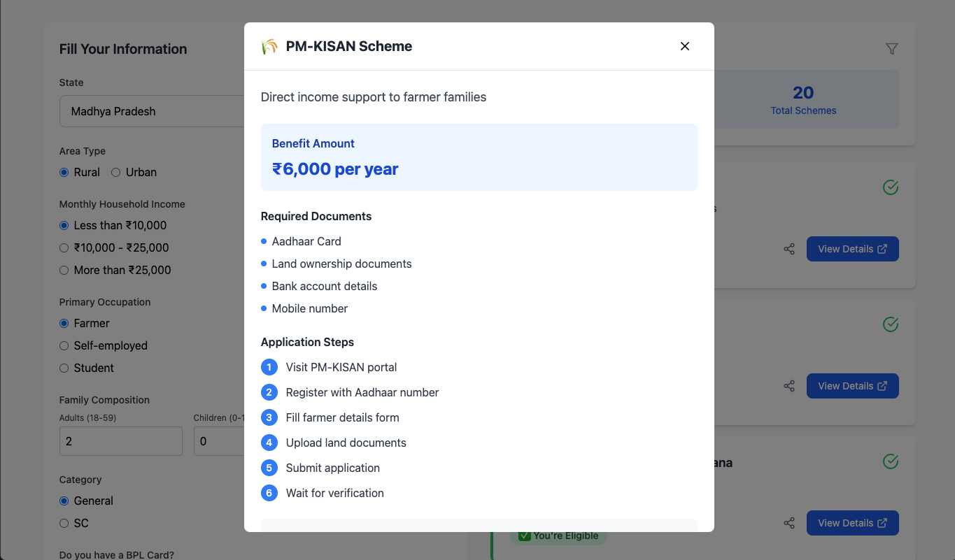Select Student occupation radio button
The width and height of the screenshot is (955, 560).
click(64, 368)
